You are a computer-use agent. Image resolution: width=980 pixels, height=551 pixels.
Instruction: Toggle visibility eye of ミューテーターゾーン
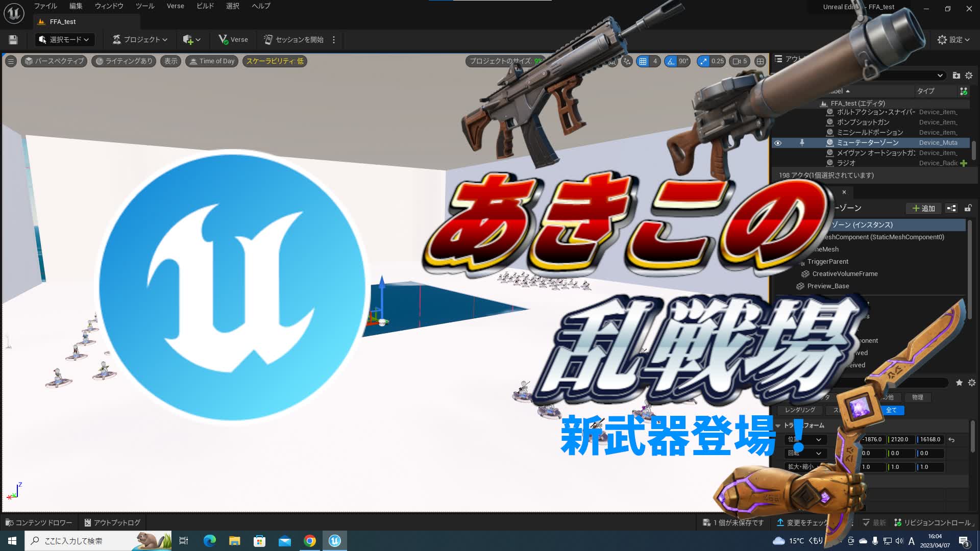coord(778,143)
